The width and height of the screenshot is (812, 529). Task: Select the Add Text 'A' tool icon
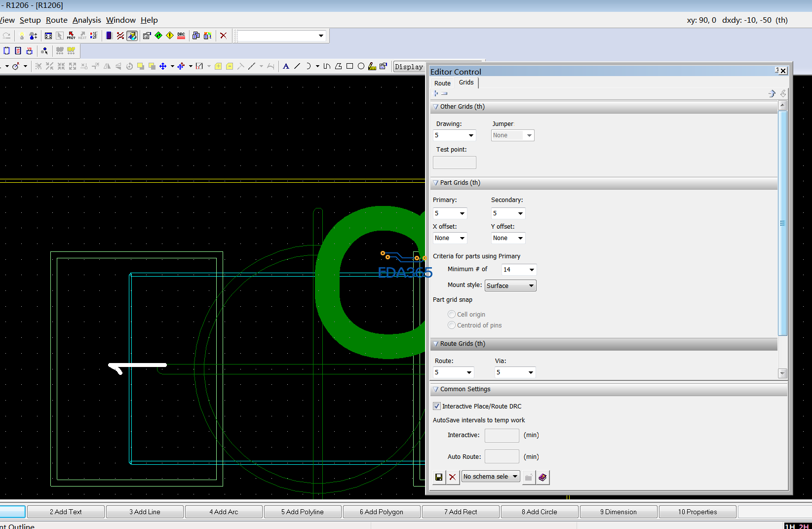pos(286,66)
